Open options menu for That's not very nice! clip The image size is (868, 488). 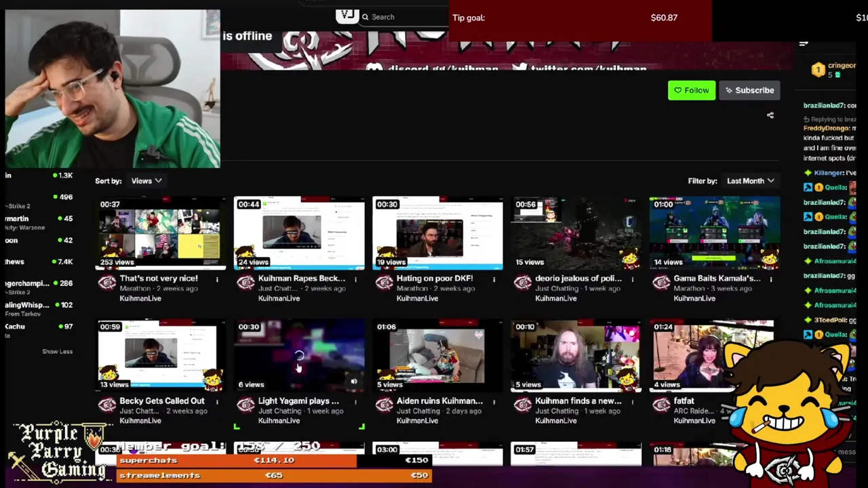click(x=217, y=279)
